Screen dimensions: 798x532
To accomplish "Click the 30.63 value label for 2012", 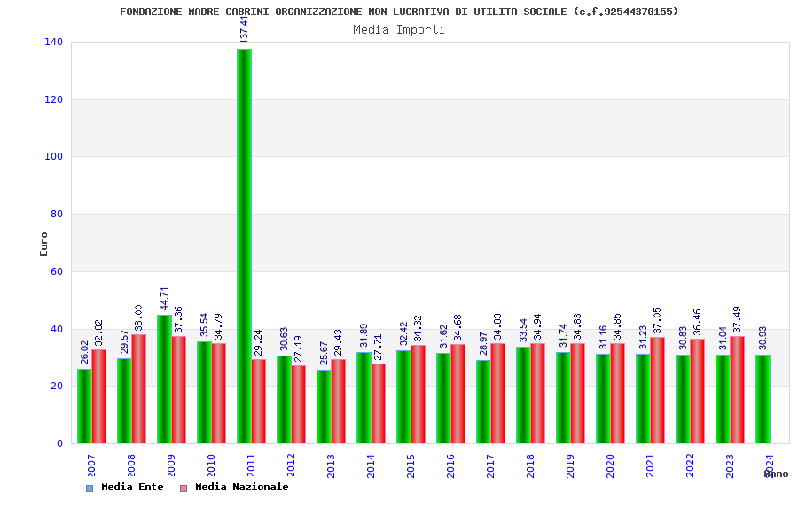I will coord(284,339).
